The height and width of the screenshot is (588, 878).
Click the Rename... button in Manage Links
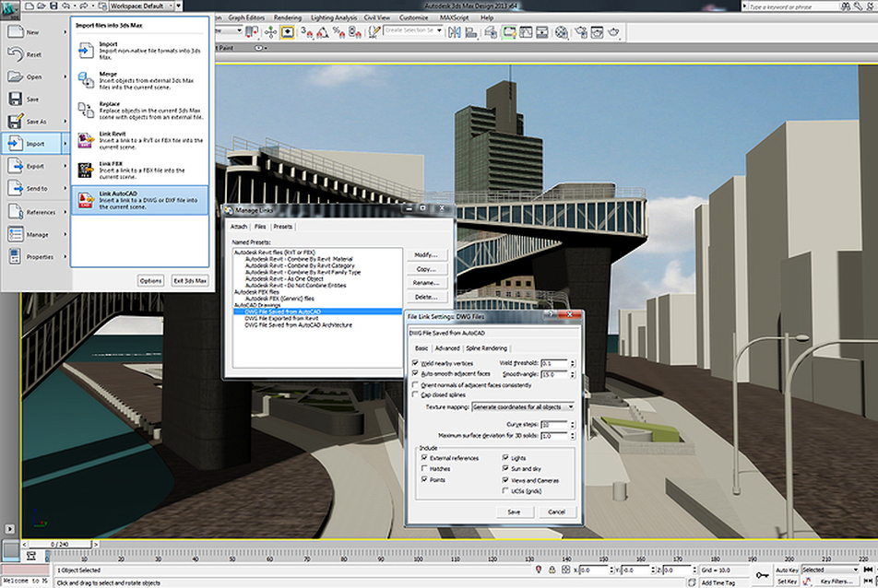[x=426, y=283]
